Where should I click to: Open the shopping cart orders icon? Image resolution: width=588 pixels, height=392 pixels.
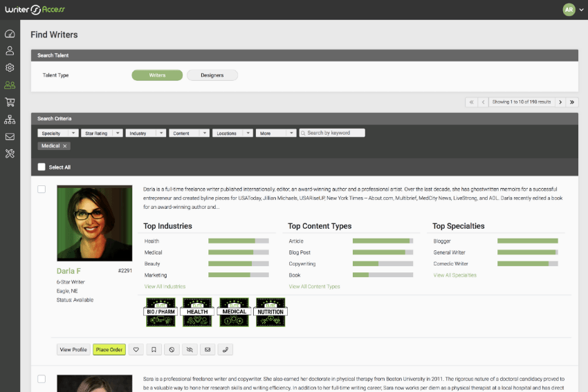click(10, 102)
